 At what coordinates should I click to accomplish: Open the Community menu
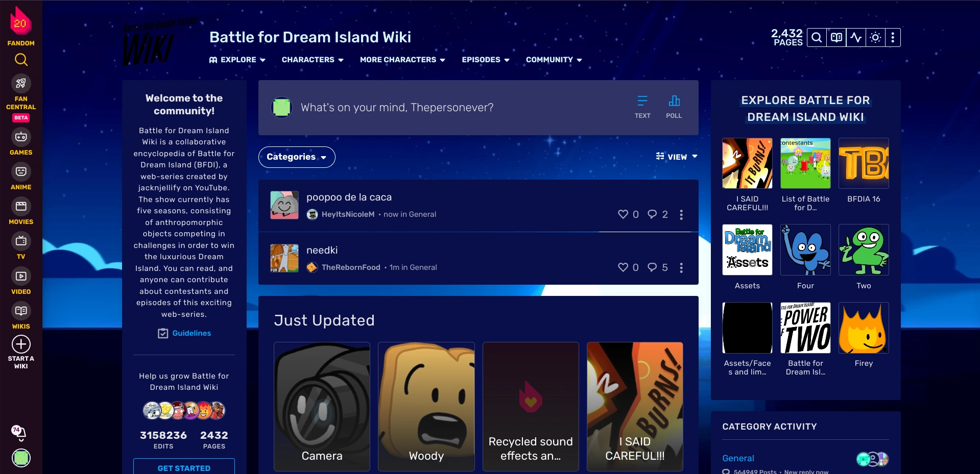[554, 60]
